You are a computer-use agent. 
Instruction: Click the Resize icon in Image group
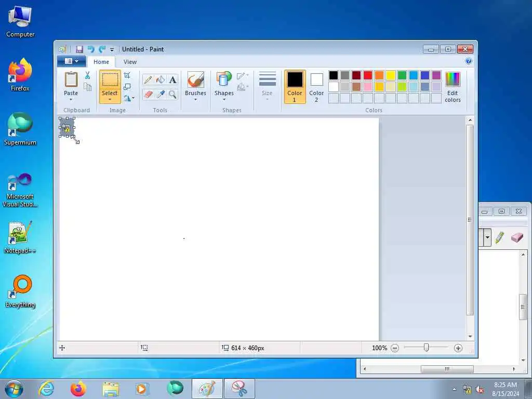(127, 87)
